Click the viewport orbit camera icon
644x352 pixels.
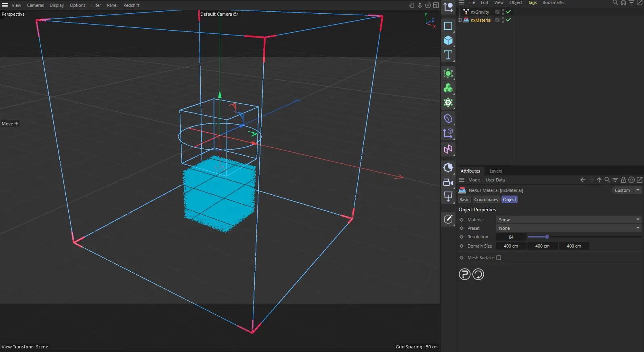[428, 5]
